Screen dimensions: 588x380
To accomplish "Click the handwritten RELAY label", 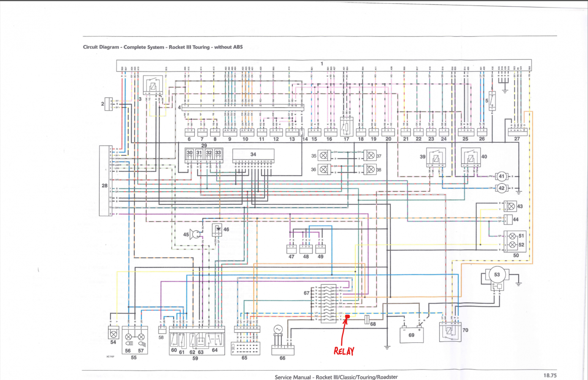I will 345,350.
